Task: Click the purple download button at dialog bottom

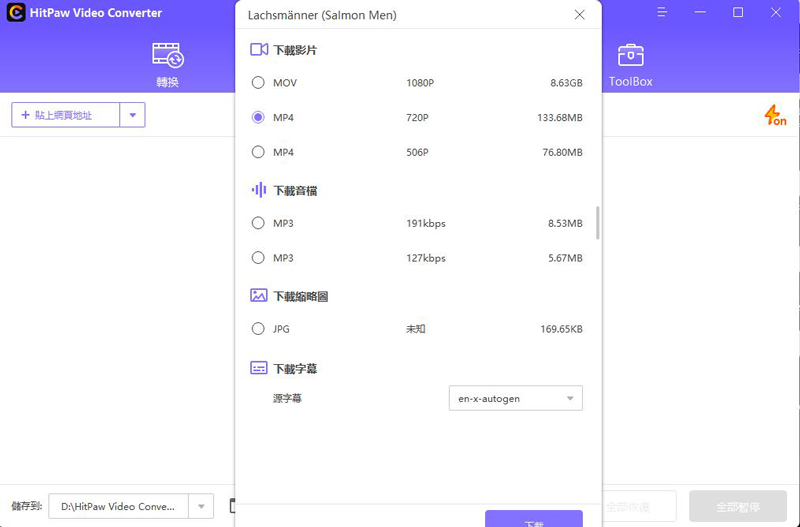Action: pos(534,519)
